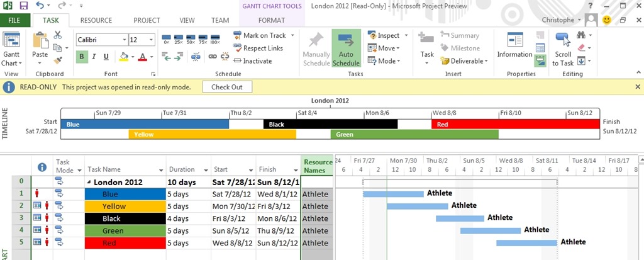The width and height of the screenshot is (644, 260).
Task: Switch to Manually Schedule mode
Action: [x=316, y=48]
